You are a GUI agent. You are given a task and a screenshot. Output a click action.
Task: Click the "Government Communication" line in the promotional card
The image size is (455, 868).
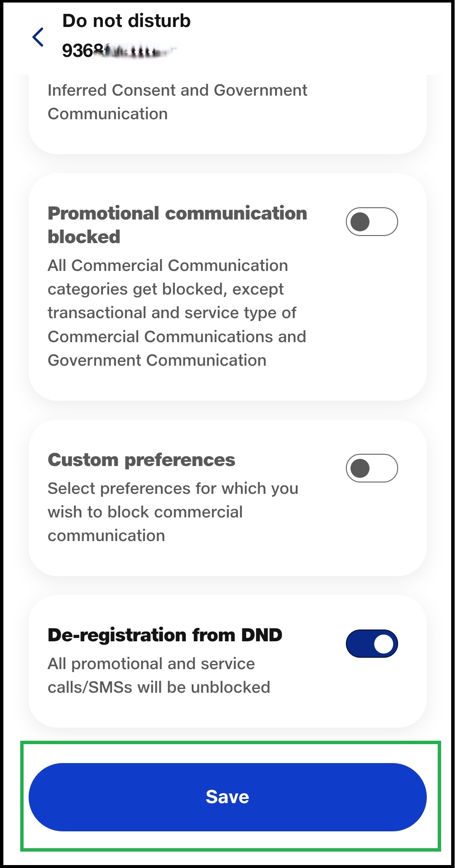[157, 360]
